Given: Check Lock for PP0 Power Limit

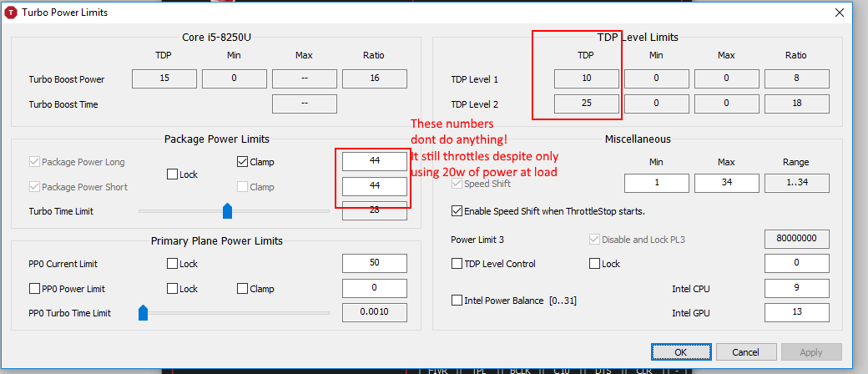Looking at the screenshot, I should coord(172,289).
